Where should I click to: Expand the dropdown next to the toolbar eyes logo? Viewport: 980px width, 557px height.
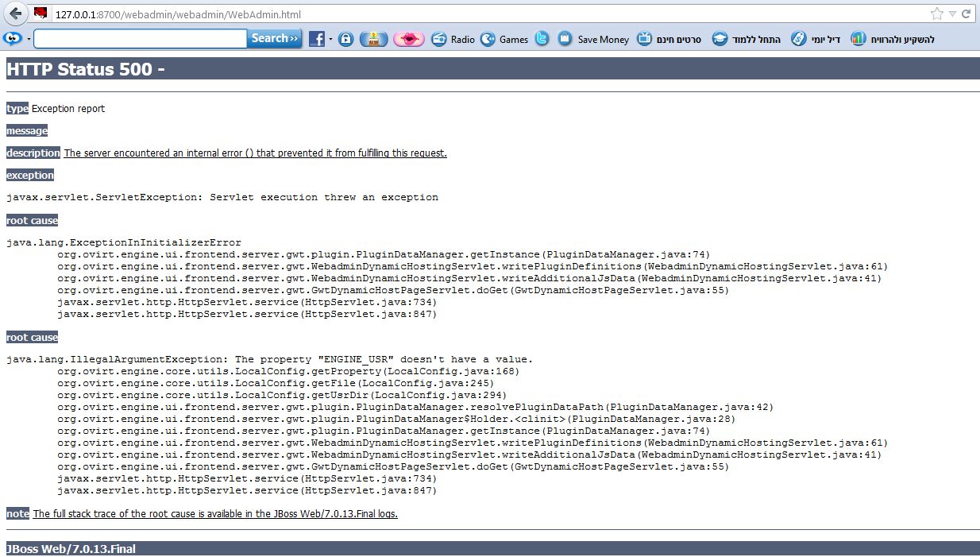pyautogui.click(x=29, y=39)
